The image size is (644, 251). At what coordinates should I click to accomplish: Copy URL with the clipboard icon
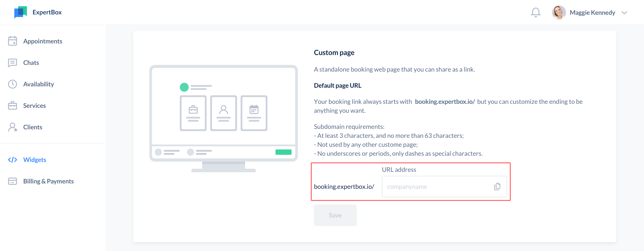(497, 187)
